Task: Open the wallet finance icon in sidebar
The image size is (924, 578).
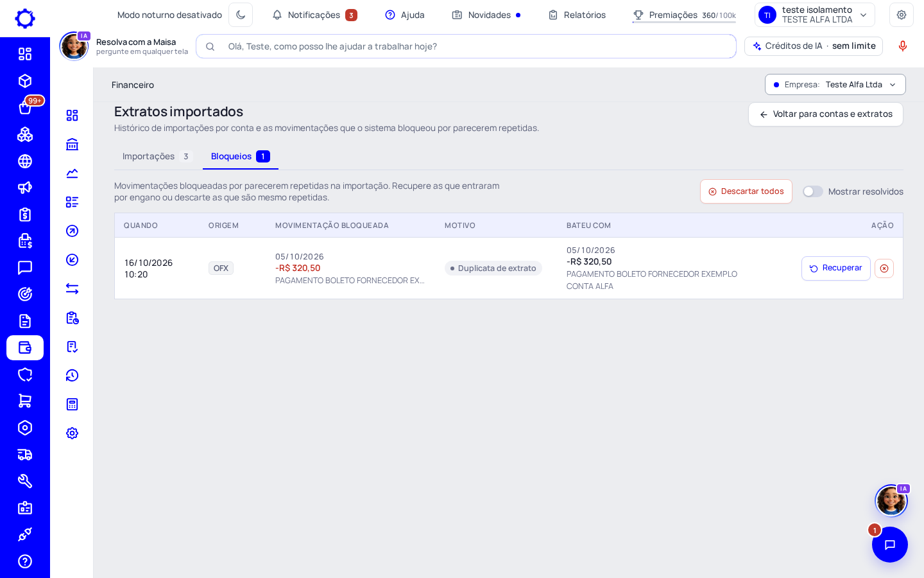Action: (25, 347)
